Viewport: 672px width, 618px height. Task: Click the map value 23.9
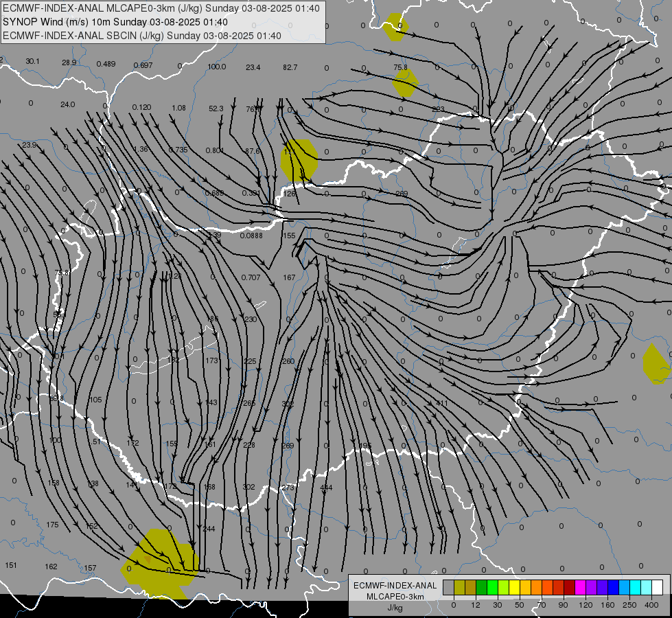point(30,145)
